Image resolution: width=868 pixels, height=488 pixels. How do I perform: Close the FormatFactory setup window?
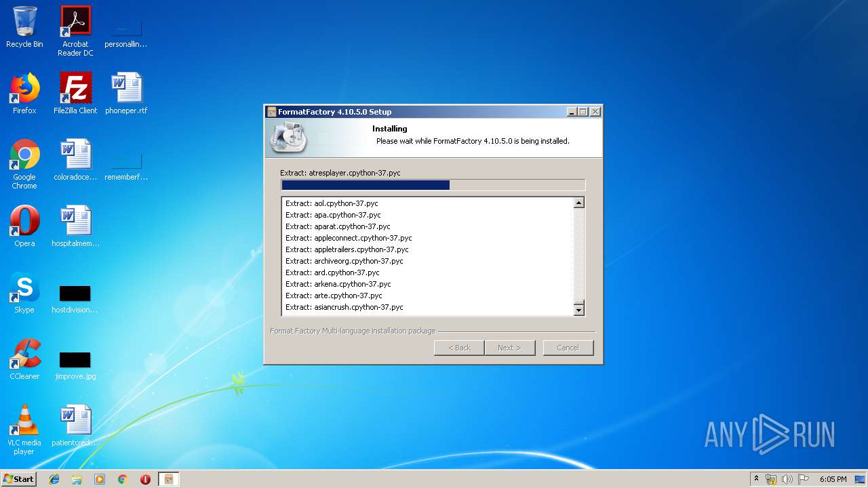(x=595, y=112)
